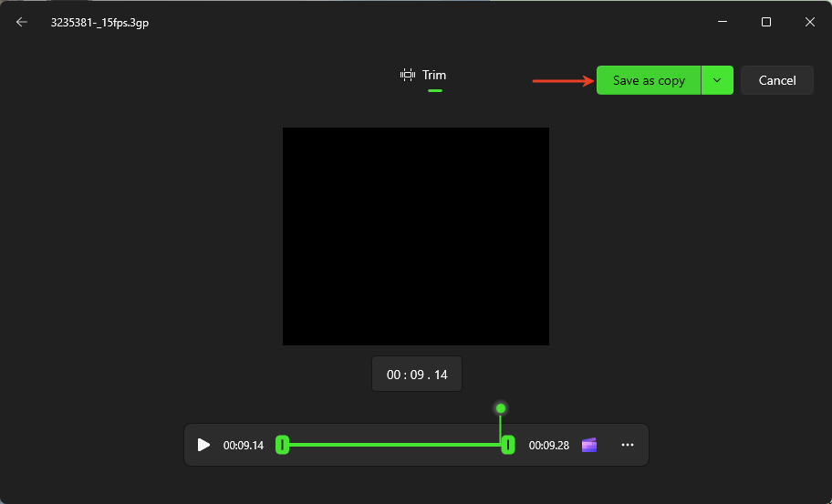Select the left trim start handle
The height and width of the screenshot is (504, 832).
pyautogui.click(x=283, y=445)
